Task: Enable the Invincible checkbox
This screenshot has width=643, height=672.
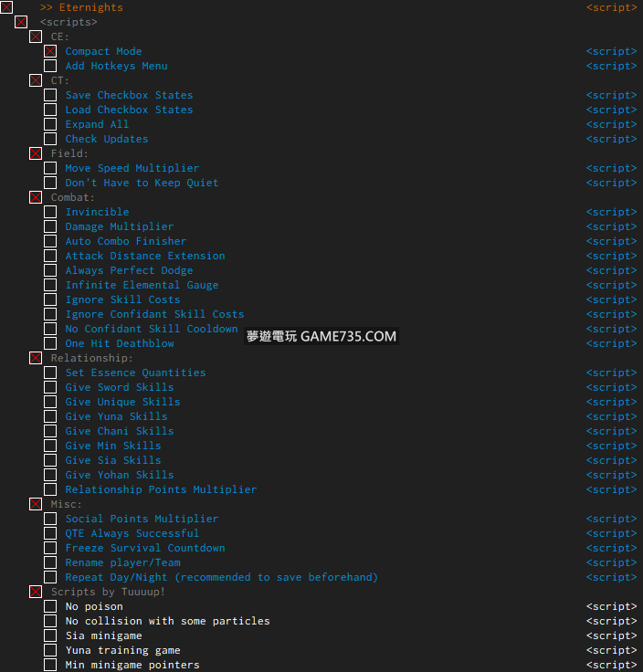Action: pyautogui.click(x=50, y=212)
